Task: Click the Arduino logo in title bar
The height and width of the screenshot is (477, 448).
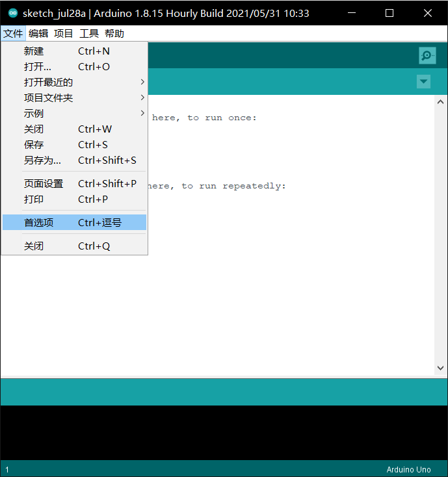Action: point(12,13)
